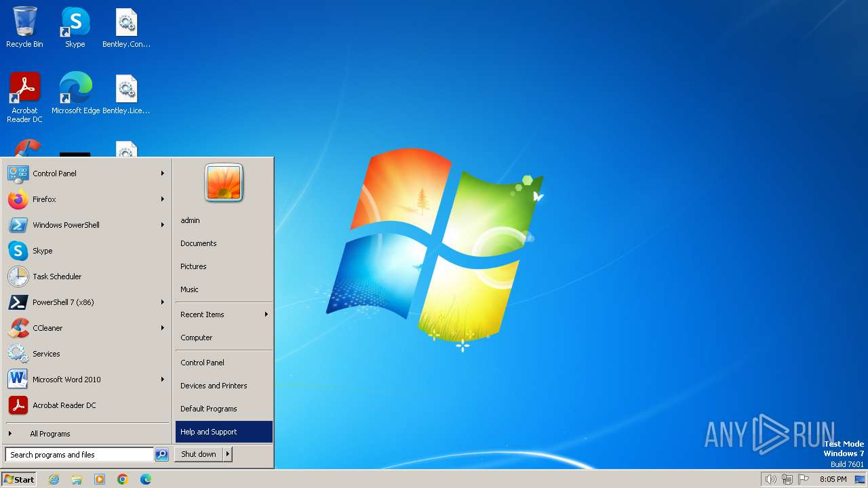
Task: Expand Recent Items submenu
Action: [x=224, y=314]
